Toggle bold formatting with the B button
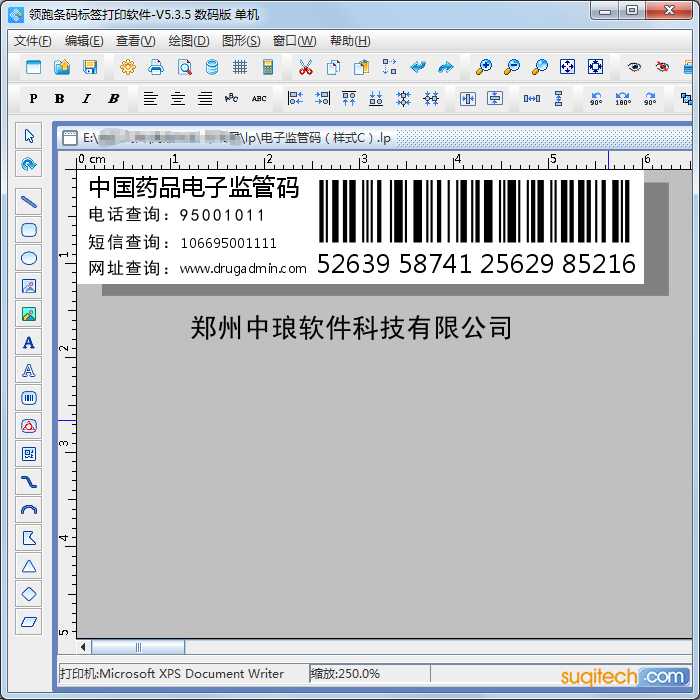The image size is (700, 700). (x=59, y=98)
